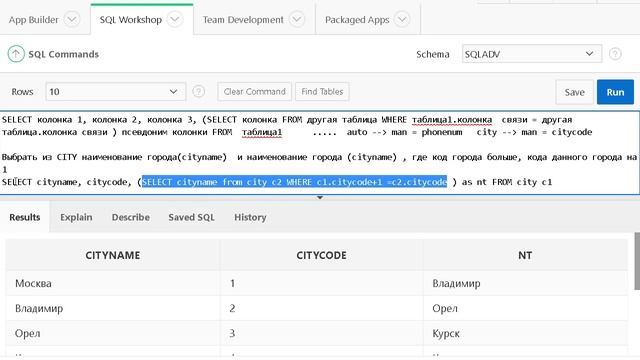
Task: Click the Орел cell in CITYNAME column
Action: tap(113, 333)
